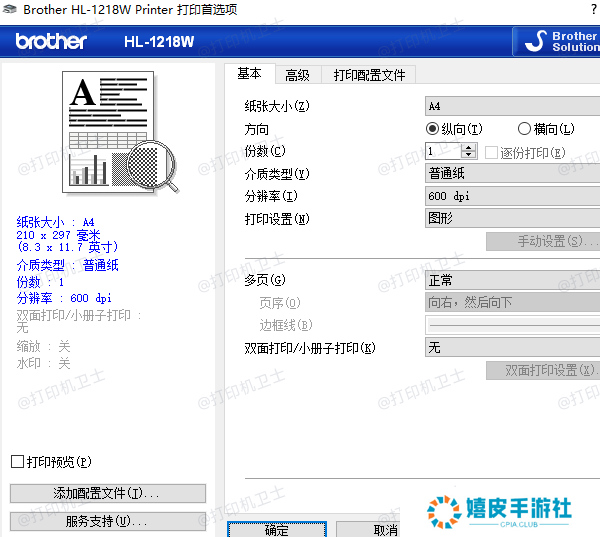Click the 服务支持 button
The image size is (600, 537).
pyautogui.click(x=108, y=521)
